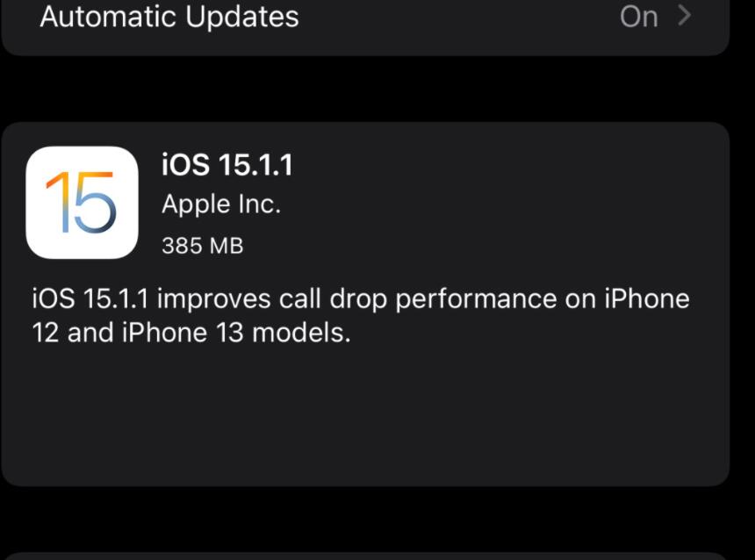Tap the "MB" unit beside 385

226,246
